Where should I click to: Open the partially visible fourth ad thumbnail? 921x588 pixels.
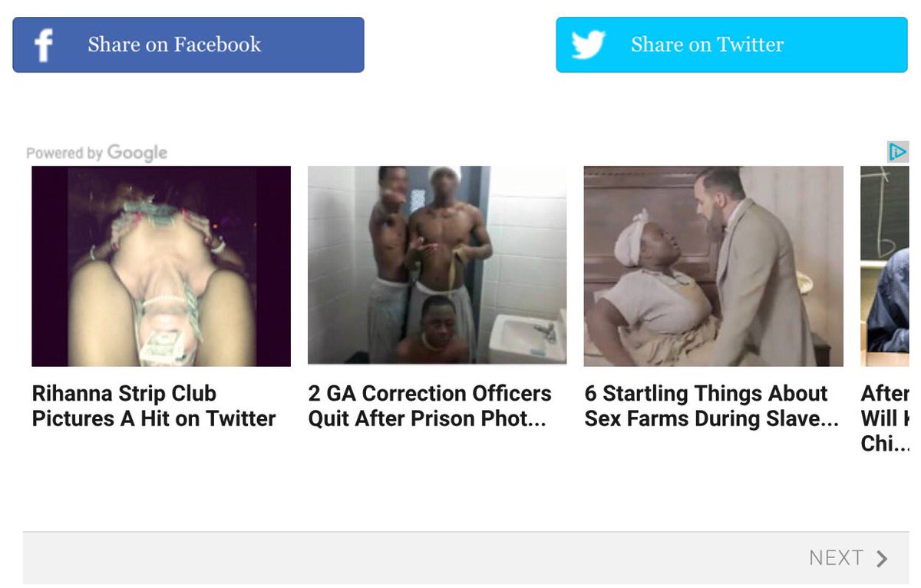pyautogui.click(x=884, y=266)
